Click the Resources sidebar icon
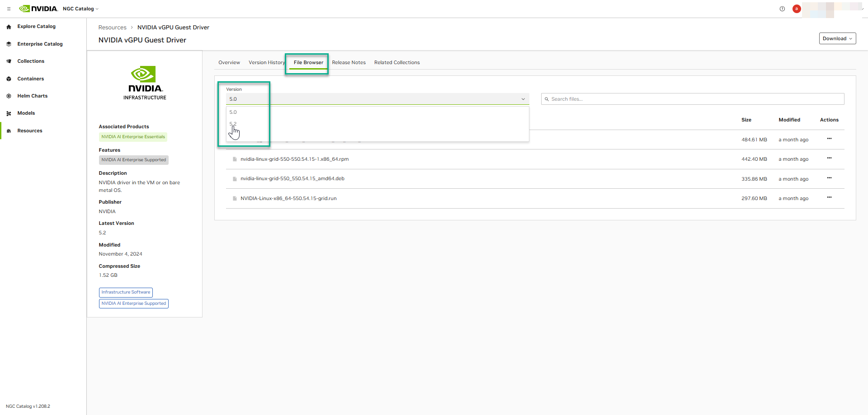The width and height of the screenshot is (868, 415). click(x=9, y=131)
